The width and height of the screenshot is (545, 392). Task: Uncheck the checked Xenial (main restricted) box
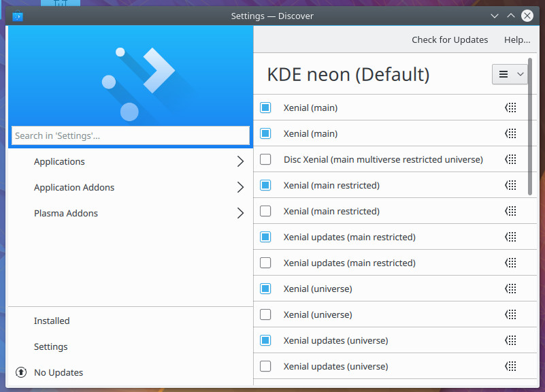pos(265,185)
